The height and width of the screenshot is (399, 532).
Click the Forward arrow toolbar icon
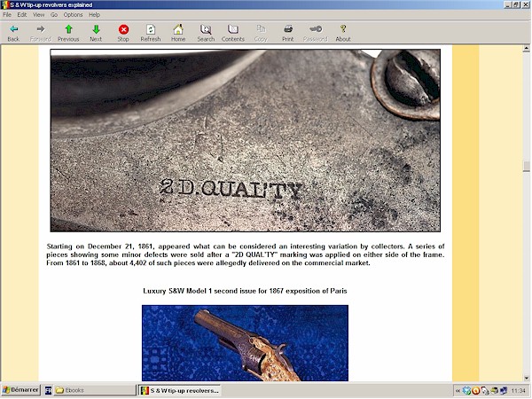(x=41, y=29)
